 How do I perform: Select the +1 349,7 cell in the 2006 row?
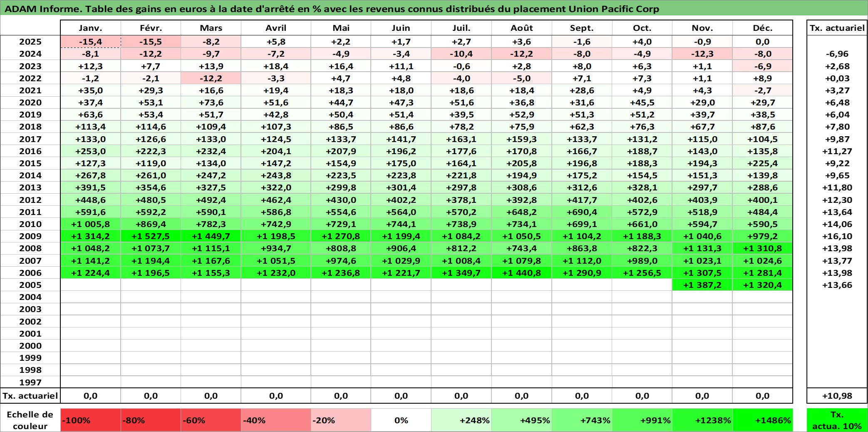(x=461, y=273)
